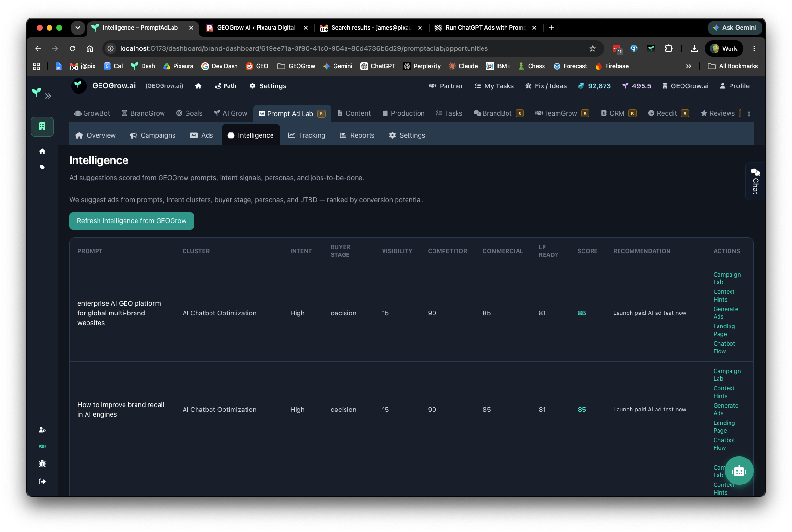Viewport: 792px width, 532px height.
Task: Open Fix / Ideas in header
Action: coord(546,86)
